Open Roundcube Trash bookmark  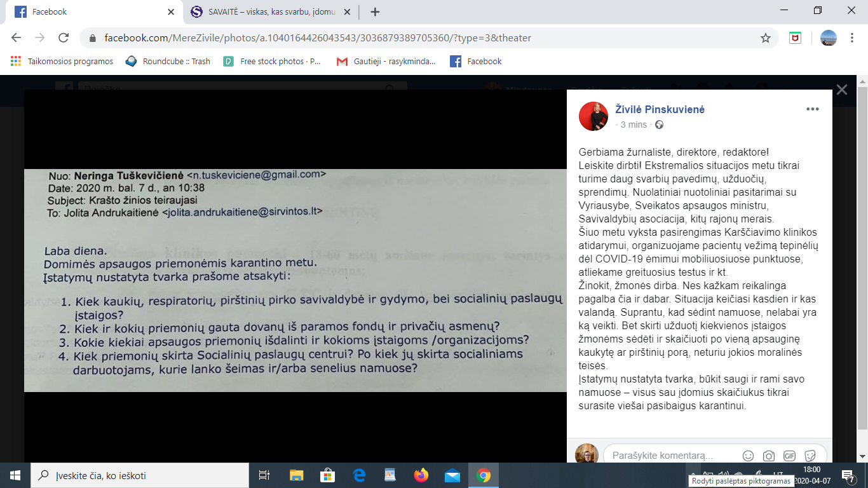click(x=168, y=62)
